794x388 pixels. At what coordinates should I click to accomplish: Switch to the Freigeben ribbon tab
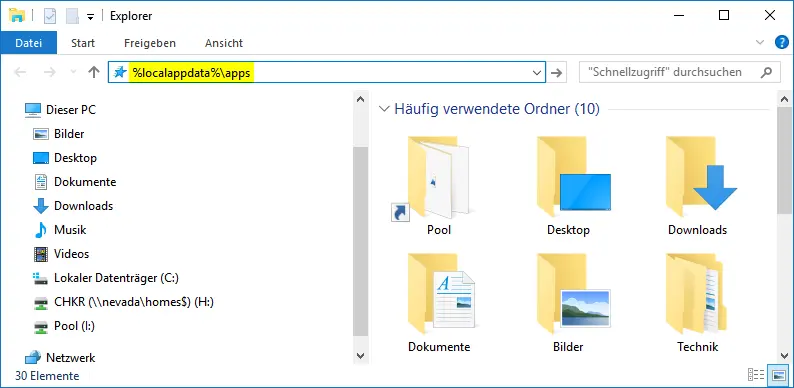[150, 43]
